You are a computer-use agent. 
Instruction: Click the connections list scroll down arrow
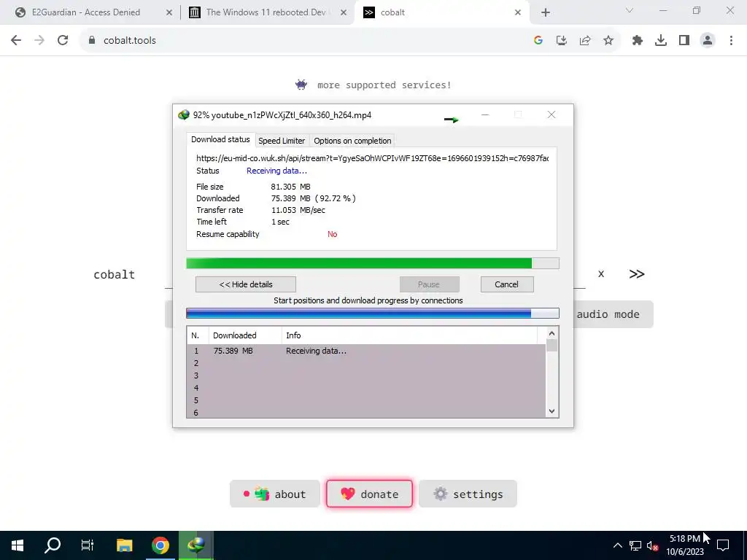551,411
